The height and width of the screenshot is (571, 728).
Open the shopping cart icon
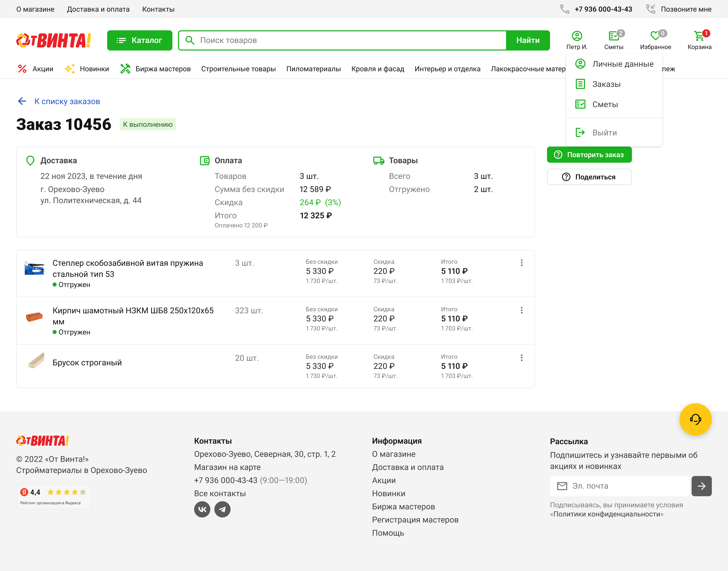pos(699,36)
